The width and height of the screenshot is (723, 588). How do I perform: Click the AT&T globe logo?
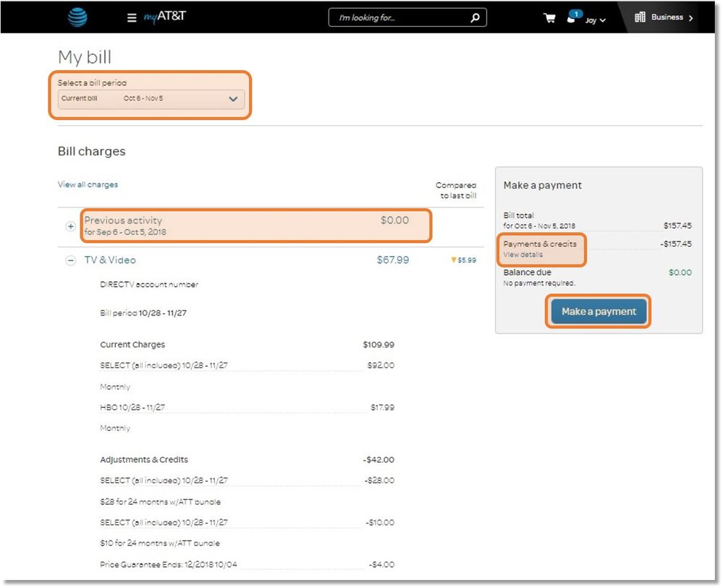77,17
